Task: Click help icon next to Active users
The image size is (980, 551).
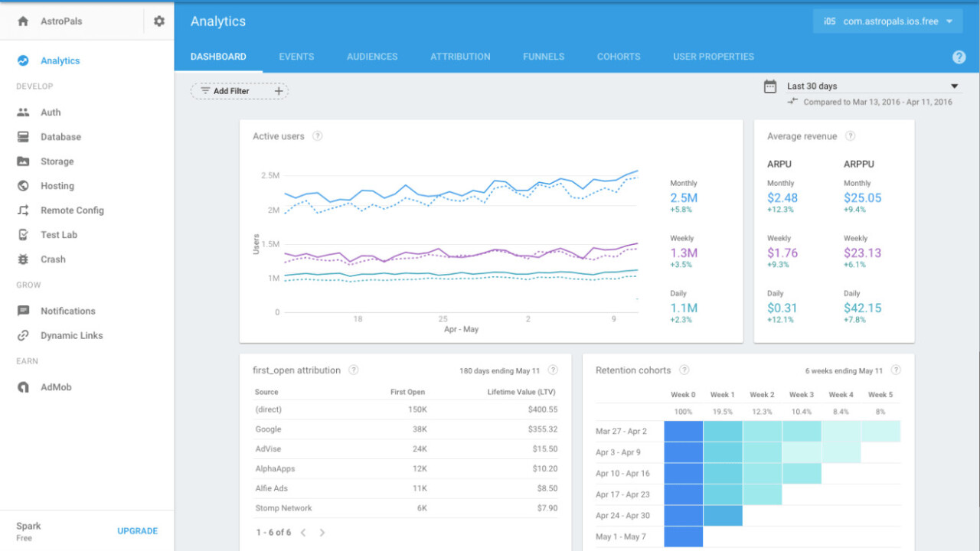Action: 317,136
